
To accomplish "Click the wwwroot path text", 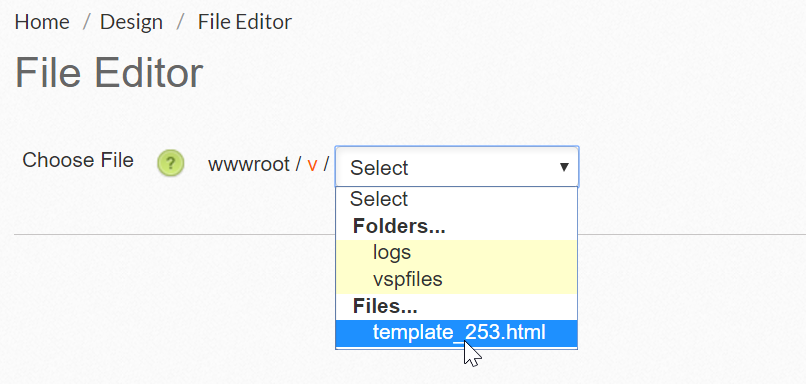I will tap(249, 164).
